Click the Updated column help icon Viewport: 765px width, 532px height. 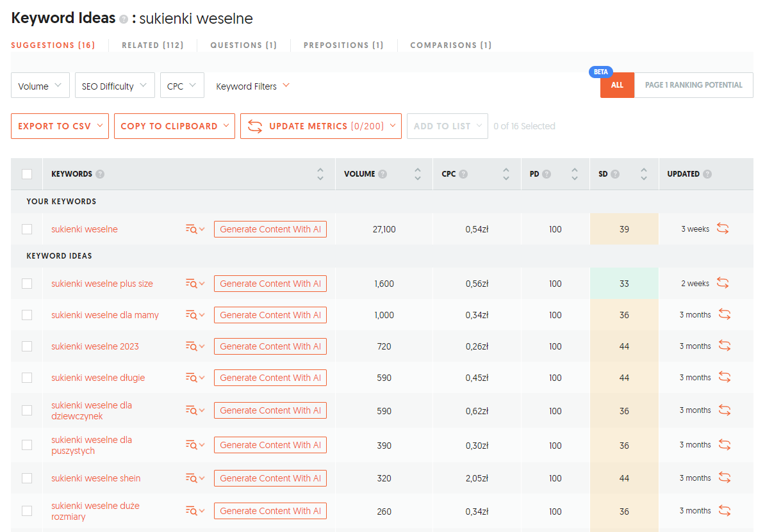(x=707, y=174)
